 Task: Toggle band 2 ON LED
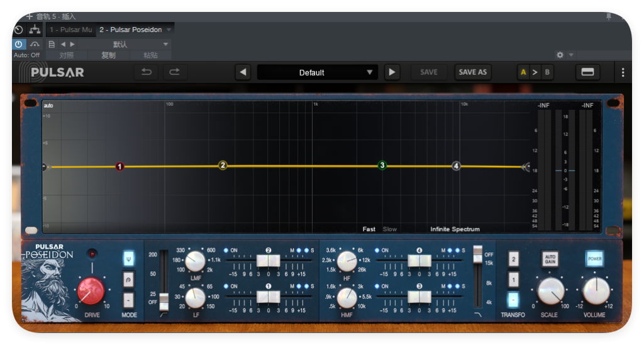click(x=226, y=251)
